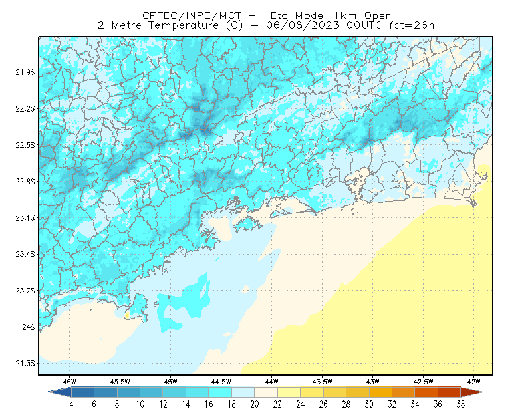
Task: Click the legend value '16'
Action: 209,404
